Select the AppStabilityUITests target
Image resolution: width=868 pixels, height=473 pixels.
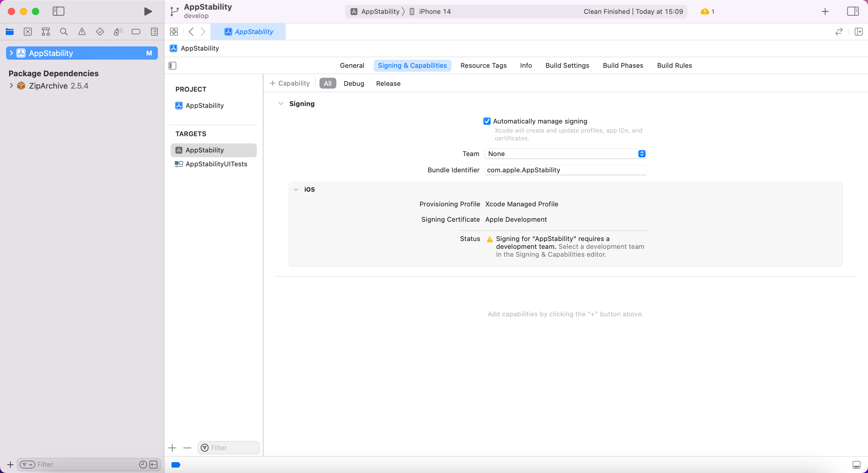click(x=214, y=164)
